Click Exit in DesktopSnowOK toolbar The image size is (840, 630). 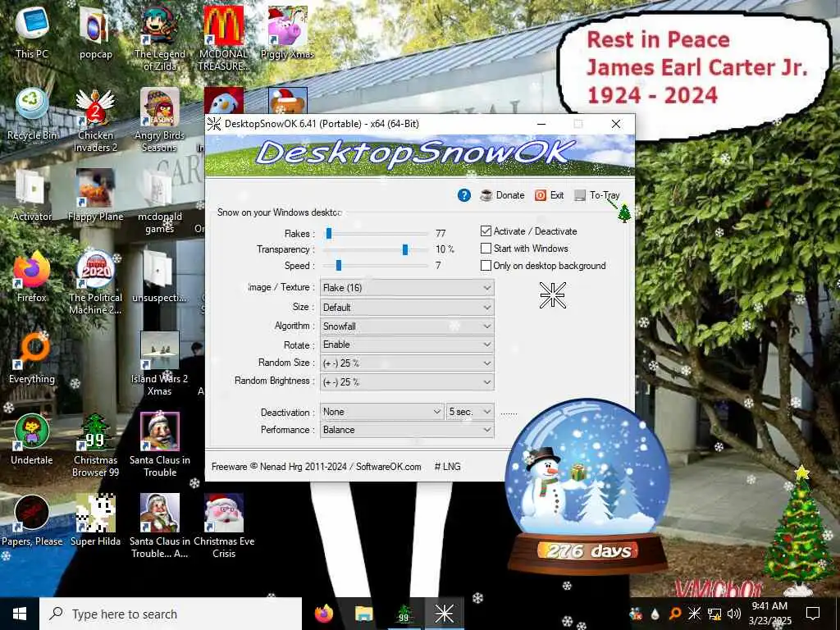pos(549,195)
